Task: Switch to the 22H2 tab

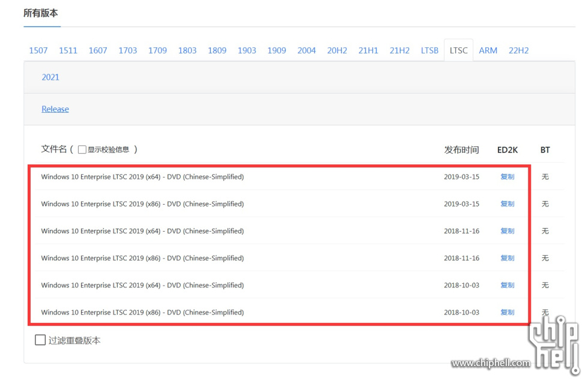Action: (518, 50)
